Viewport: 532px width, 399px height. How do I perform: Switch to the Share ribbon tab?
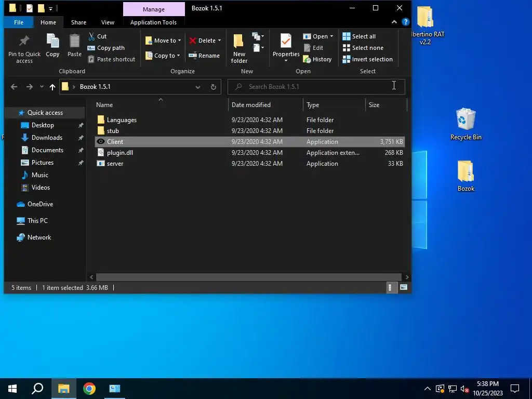click(78, 22)
